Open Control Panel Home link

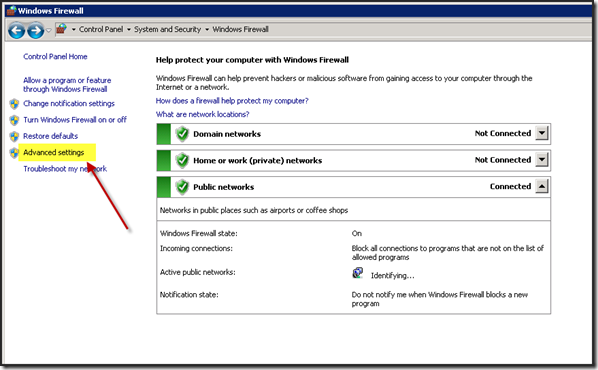coord(55,56)
